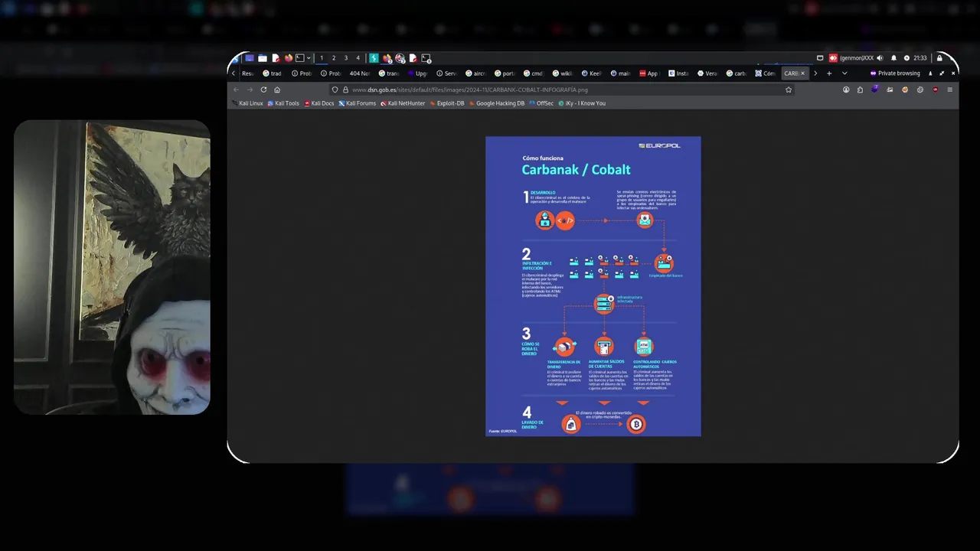Focus the terminal window in taskbar
Image resolution: width=980 pixels, height=551 pixels.
[426, 58]
